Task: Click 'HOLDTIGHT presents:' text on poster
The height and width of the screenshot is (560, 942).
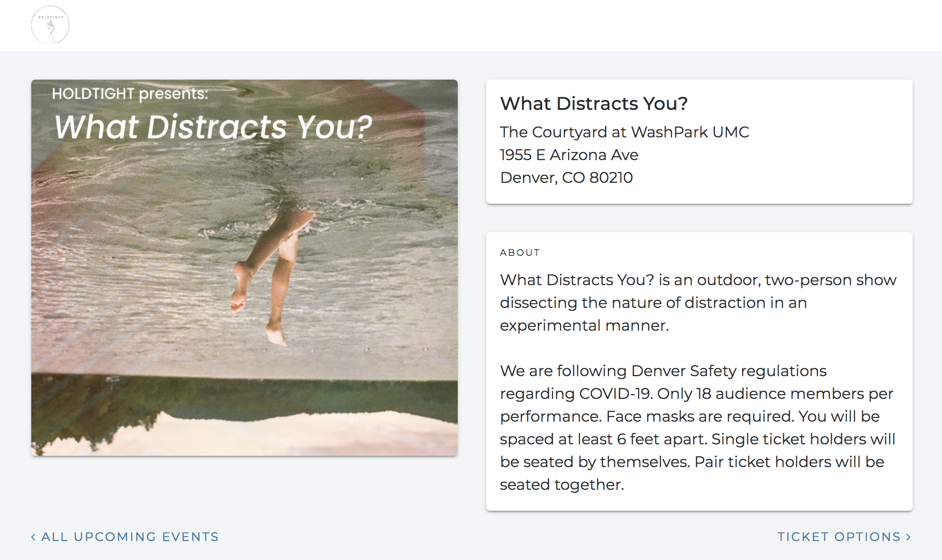Action: pos(130,94)
